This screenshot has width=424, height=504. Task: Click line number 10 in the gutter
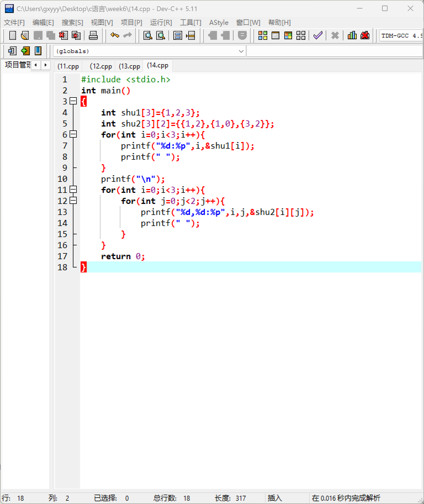point(62,179)
